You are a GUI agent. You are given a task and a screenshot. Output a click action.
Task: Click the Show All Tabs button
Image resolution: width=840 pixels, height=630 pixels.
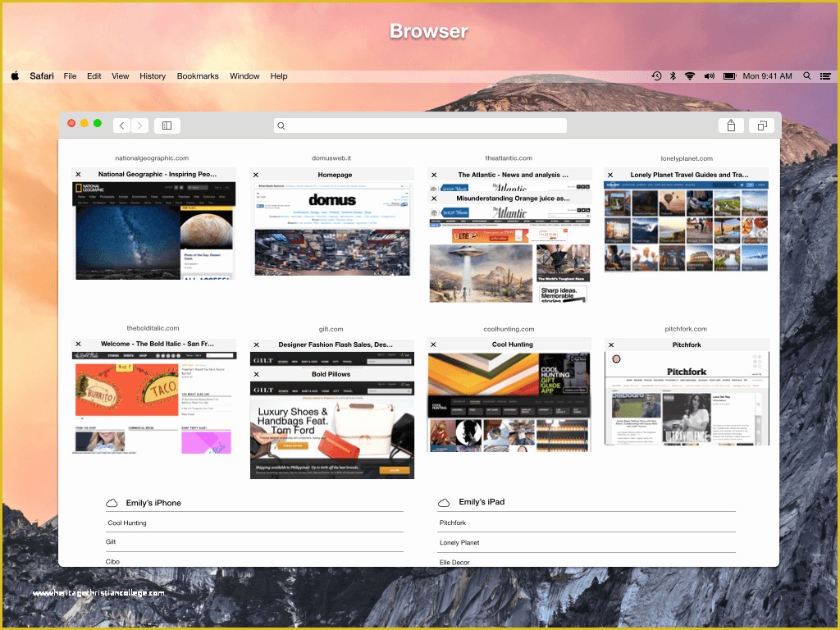(x=762, y=126)
